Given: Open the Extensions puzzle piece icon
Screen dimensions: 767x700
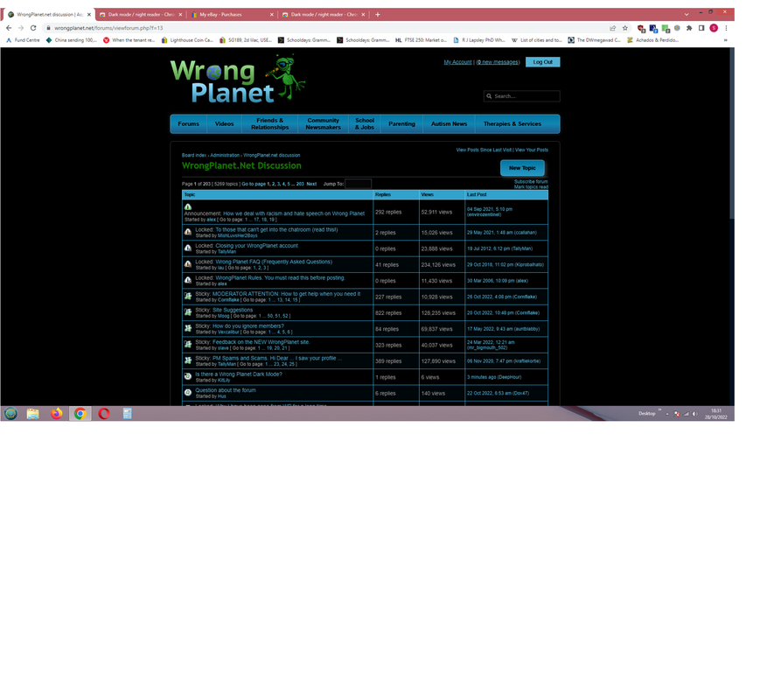Looking at the screenshot, I should 689,28.
